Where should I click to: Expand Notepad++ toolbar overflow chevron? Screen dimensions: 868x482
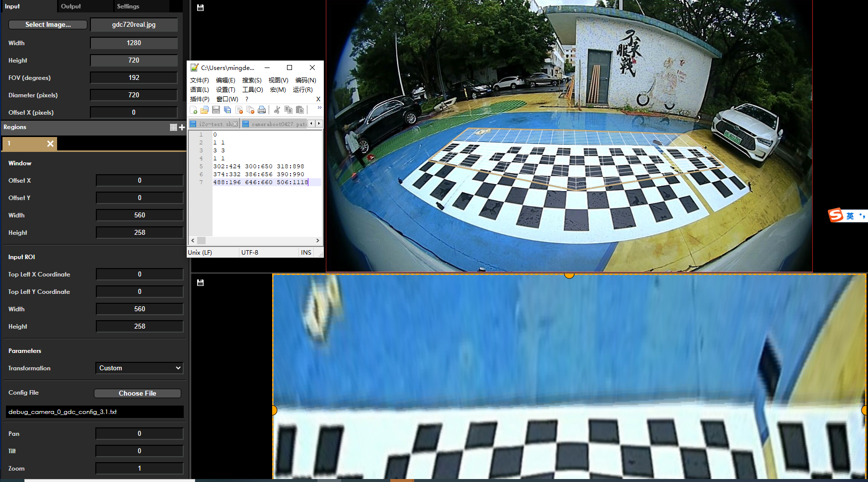(x=319, y=108)
